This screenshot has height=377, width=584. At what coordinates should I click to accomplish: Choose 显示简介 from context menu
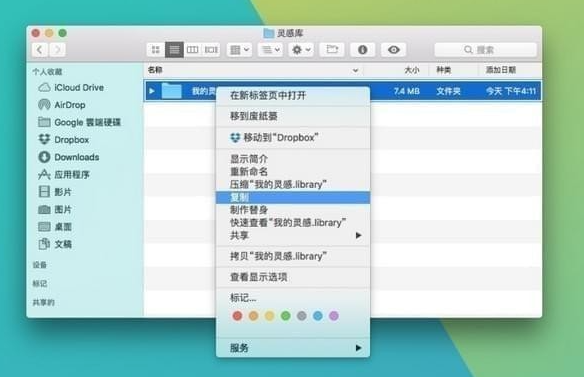pyautogui.click(x=293, y=159)
